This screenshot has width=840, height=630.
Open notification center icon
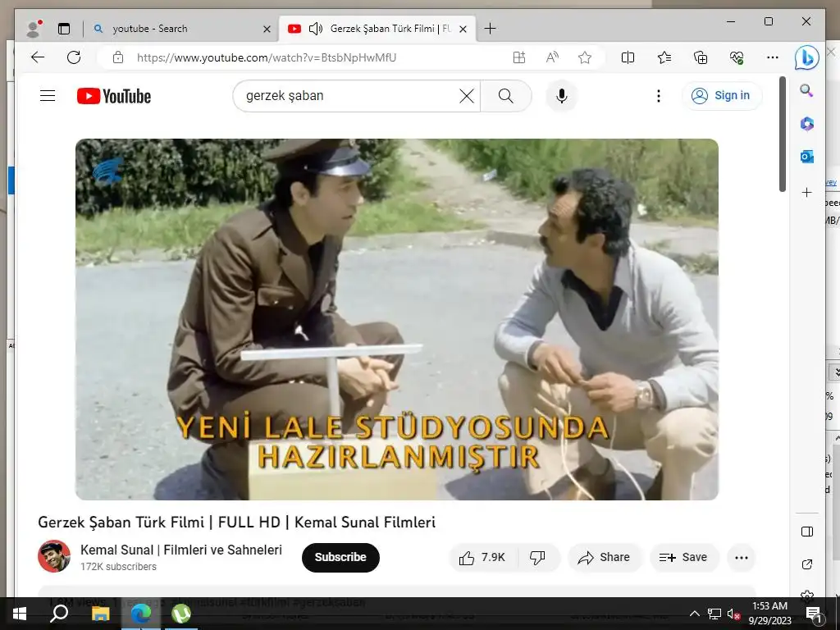tap(814, 614)
